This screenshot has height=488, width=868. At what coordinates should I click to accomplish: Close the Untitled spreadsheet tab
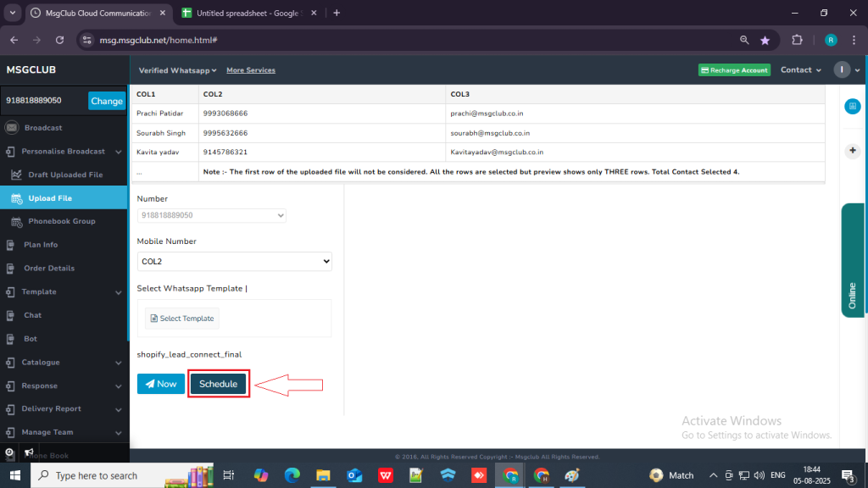[314, 13]
